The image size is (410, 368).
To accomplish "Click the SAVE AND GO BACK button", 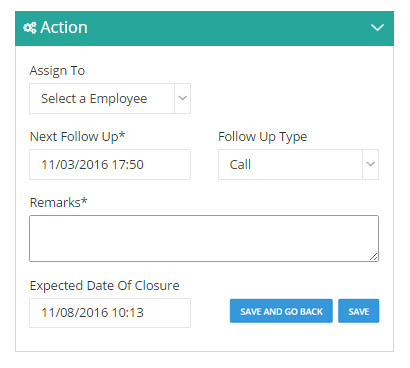I will coord(281,311).
